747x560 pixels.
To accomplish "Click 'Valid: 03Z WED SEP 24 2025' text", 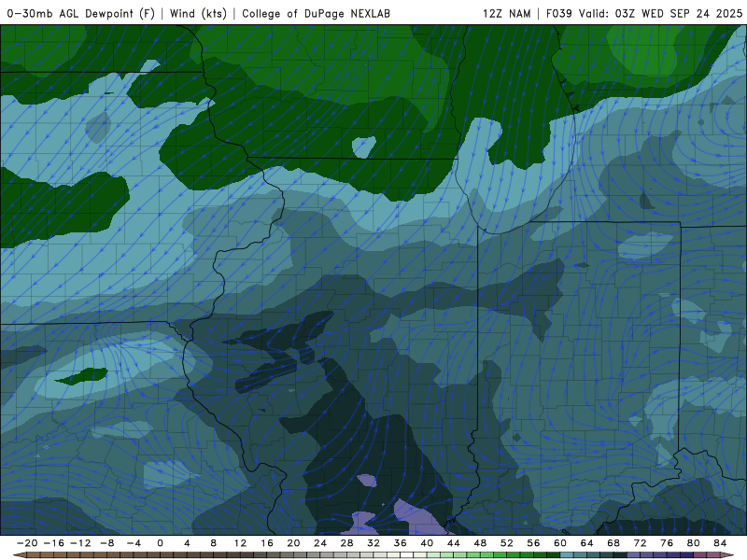I will coord(660,13).
